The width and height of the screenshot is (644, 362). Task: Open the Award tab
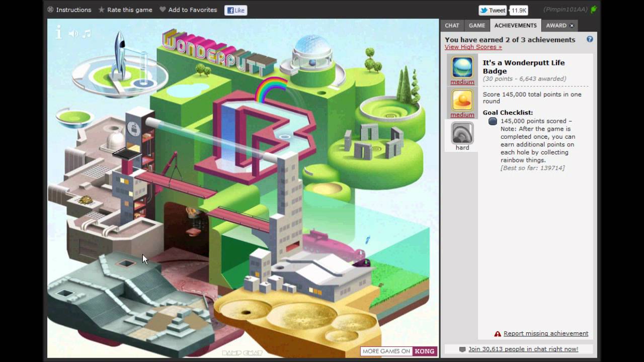tap(556, 26)
